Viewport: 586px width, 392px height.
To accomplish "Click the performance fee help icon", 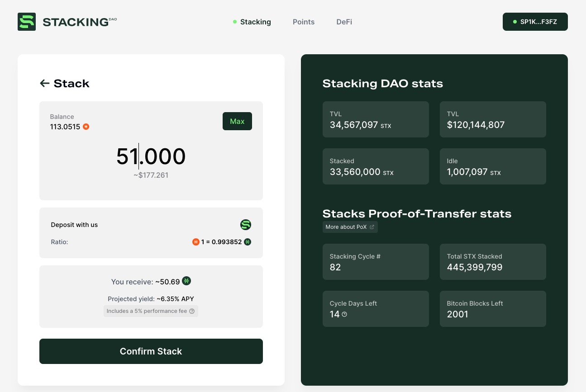I will [192, 311].
